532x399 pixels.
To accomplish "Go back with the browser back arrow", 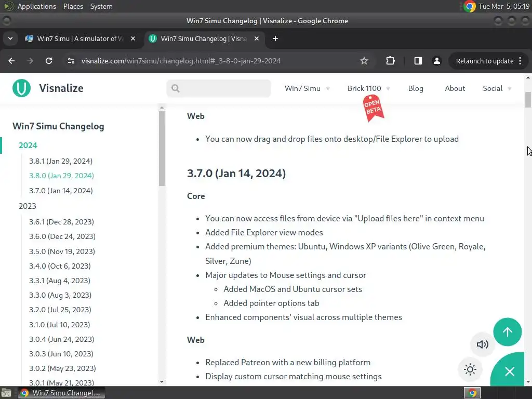I will [x=11, y=61].
